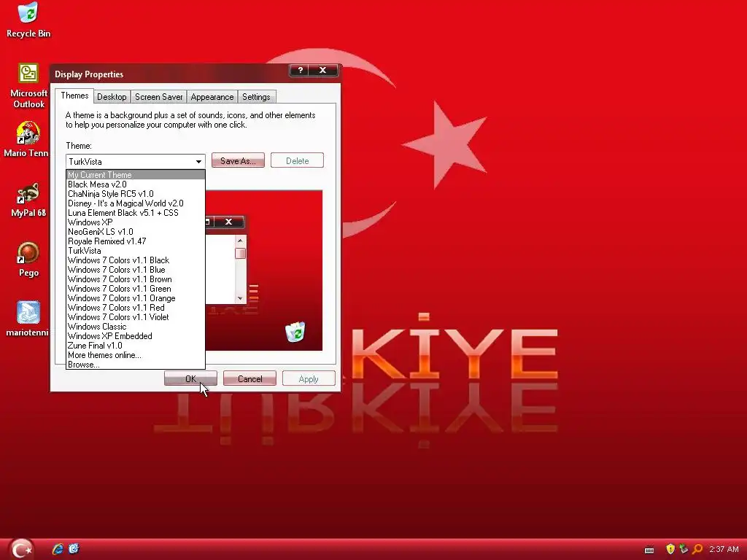Open the Appearance tab
The height and width of the screenshot is (560, 747).
click(212, 97)
